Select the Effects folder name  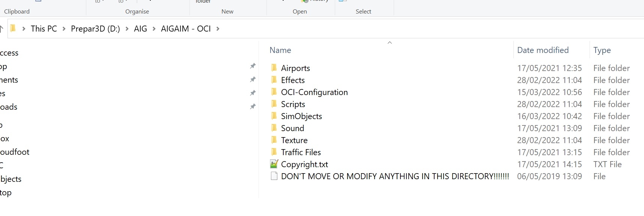[x=293, y=80]
